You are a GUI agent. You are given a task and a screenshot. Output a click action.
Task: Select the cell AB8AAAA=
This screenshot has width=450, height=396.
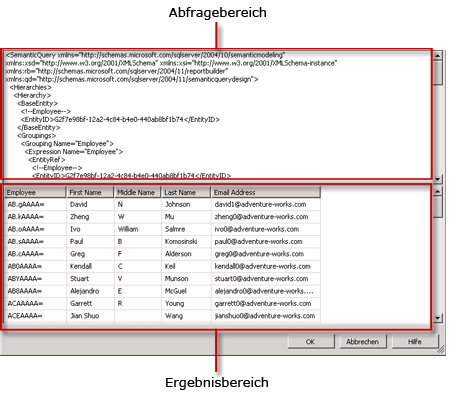tap(35, 291)
